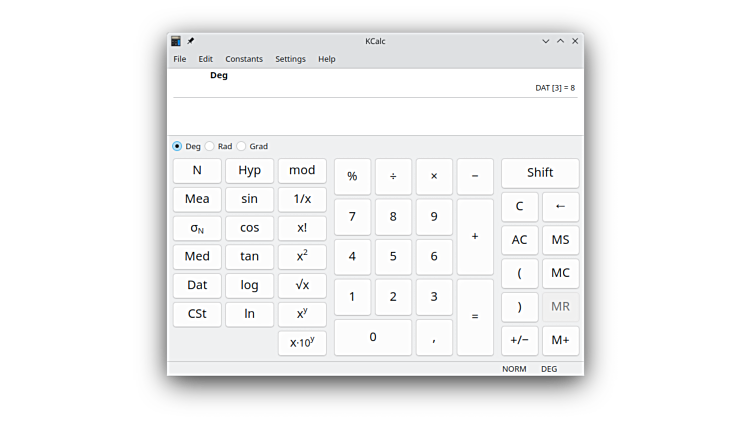
Task: Click the division operator key
Action: click(393, 176)
